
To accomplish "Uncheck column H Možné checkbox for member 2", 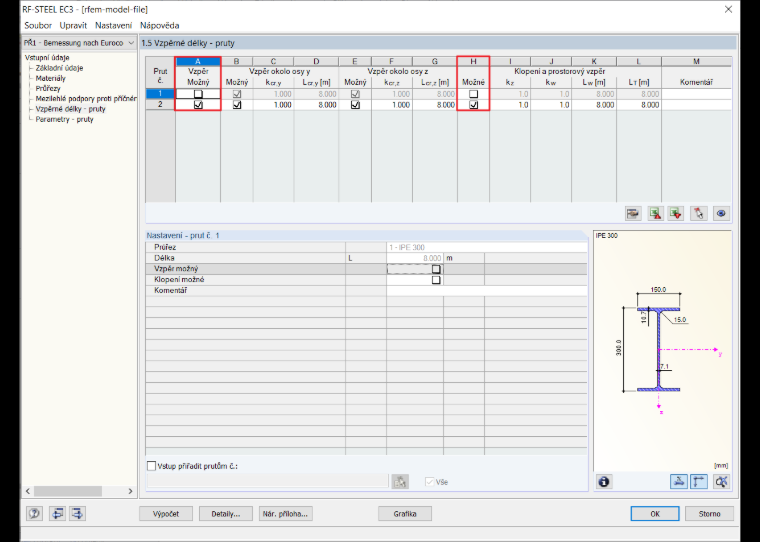I will [474, 105].
